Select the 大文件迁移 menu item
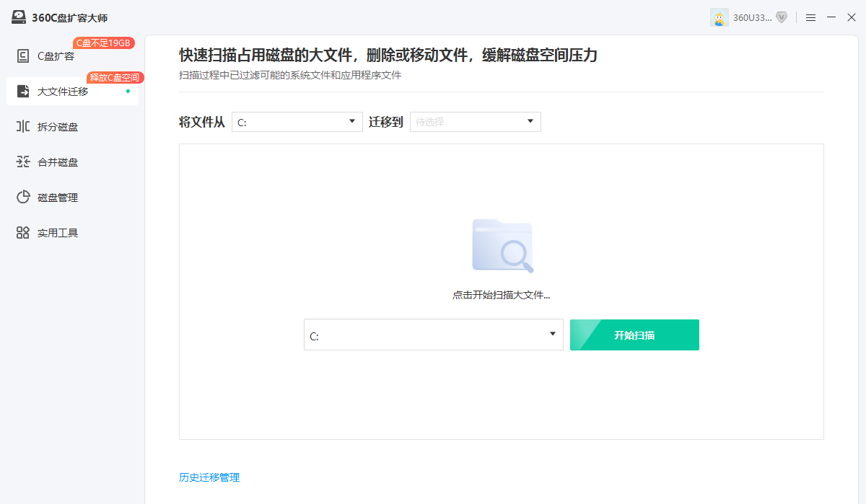This screenshot has height=504, width=866. click(x=72, y=92)
